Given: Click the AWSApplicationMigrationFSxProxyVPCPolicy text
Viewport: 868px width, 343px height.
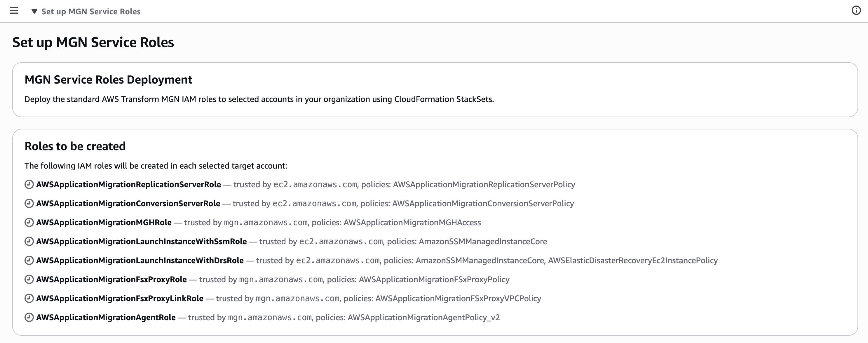Looking at the screenshot, I should pyautogui.click(x=458, y=299).
